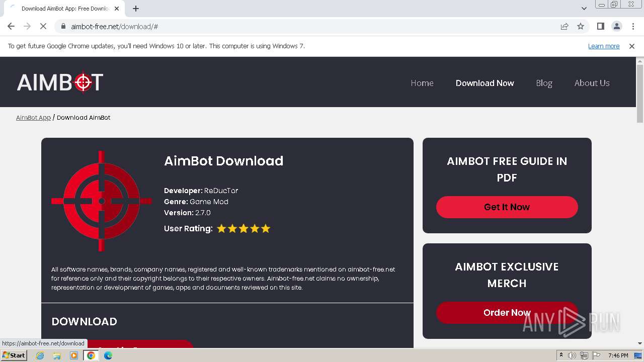Open a new tab with the plus button
Viewport: 644px width, 362px height.
point(136,9)
